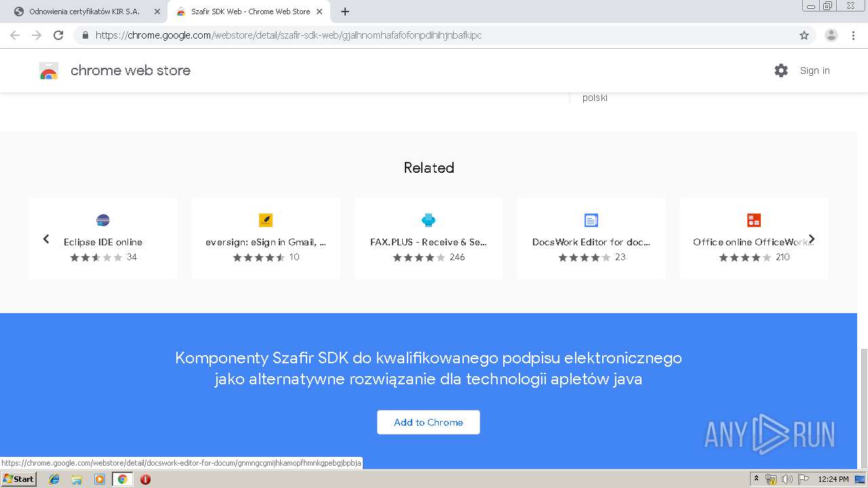Click the FAX.PLUS rating count 246

point(457,258)
